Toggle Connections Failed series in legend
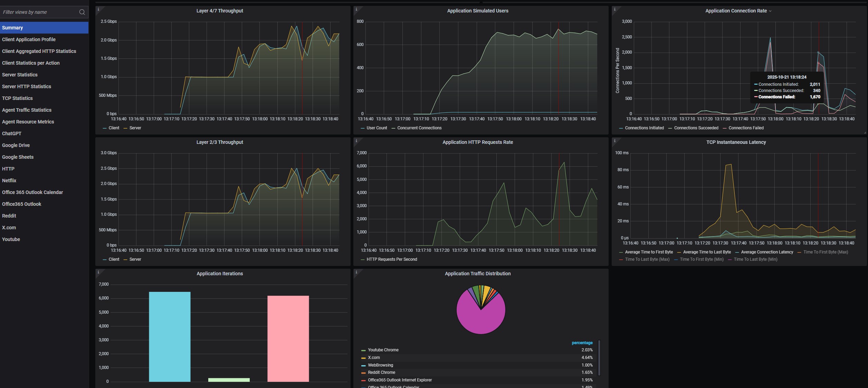 (x=746, y=128)
